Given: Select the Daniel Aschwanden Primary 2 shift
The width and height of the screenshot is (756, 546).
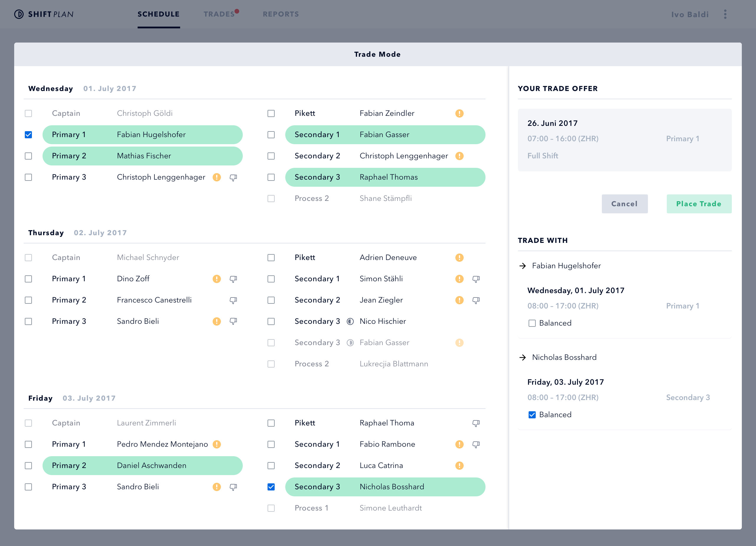Looking at the screenshot, I should click(142, 466).
